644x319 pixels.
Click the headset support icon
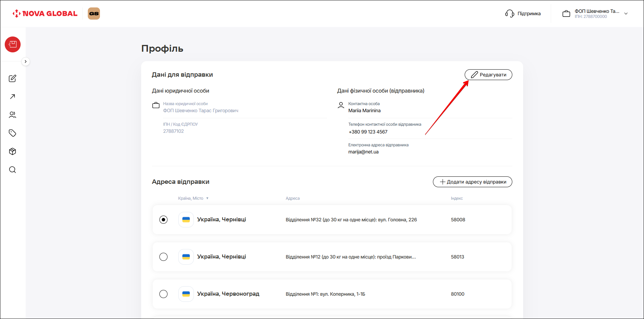(x=509, y=14)
